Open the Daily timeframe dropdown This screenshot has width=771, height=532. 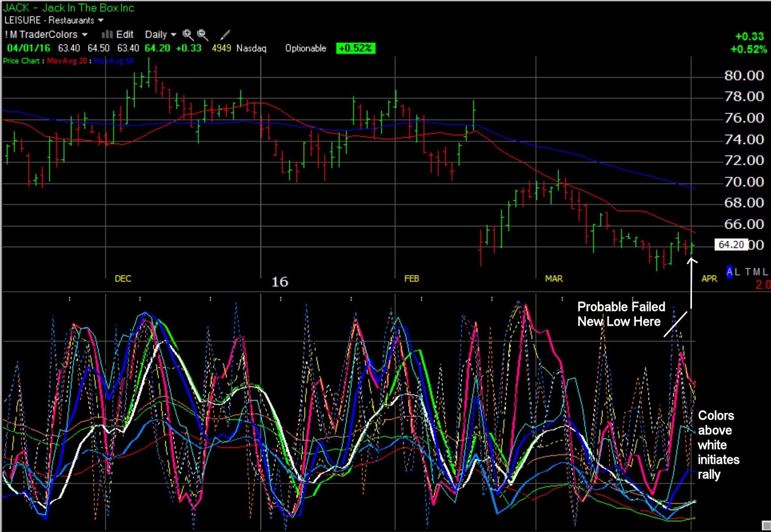(159, 35)
